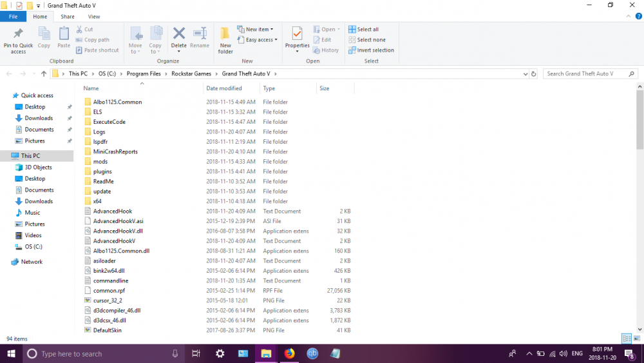The width and height of the screenshot is (644, 363).
Task: Open qBittorrent taskbar icon
Action: coord(312,353)
